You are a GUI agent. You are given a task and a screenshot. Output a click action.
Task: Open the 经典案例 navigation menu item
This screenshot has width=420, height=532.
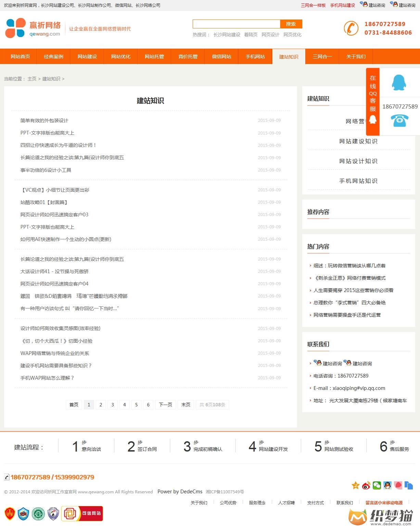pyautogui.click(x=53, y=56)
